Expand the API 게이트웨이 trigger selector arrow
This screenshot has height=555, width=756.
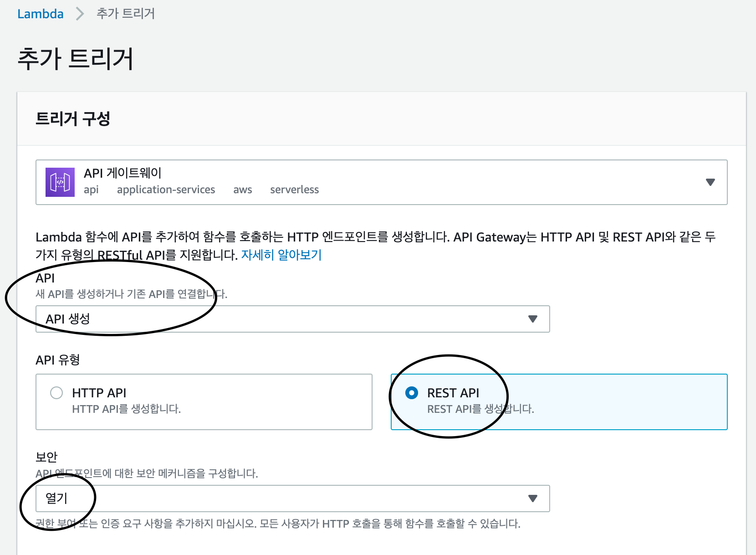click(710, 182)
